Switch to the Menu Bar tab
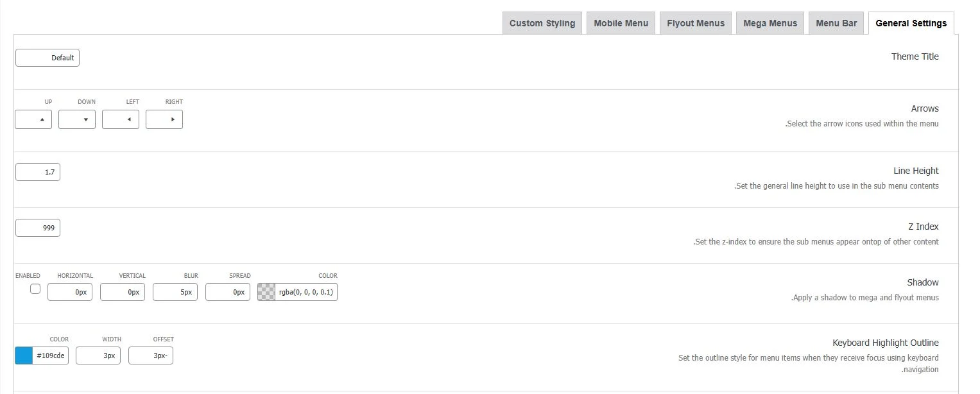The image size is (980, 394). pyautogui.click(x=836, y=23)
